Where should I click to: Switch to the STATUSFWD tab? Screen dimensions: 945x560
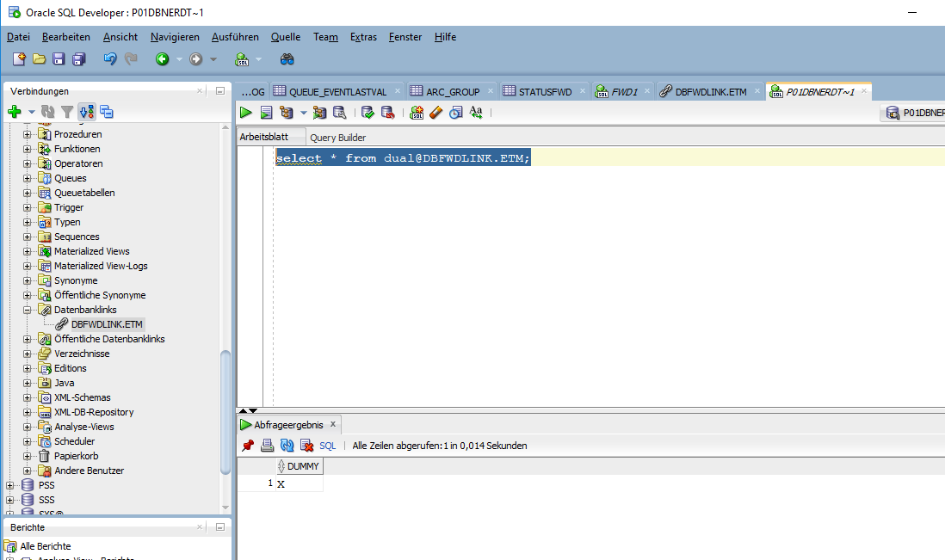538,91
